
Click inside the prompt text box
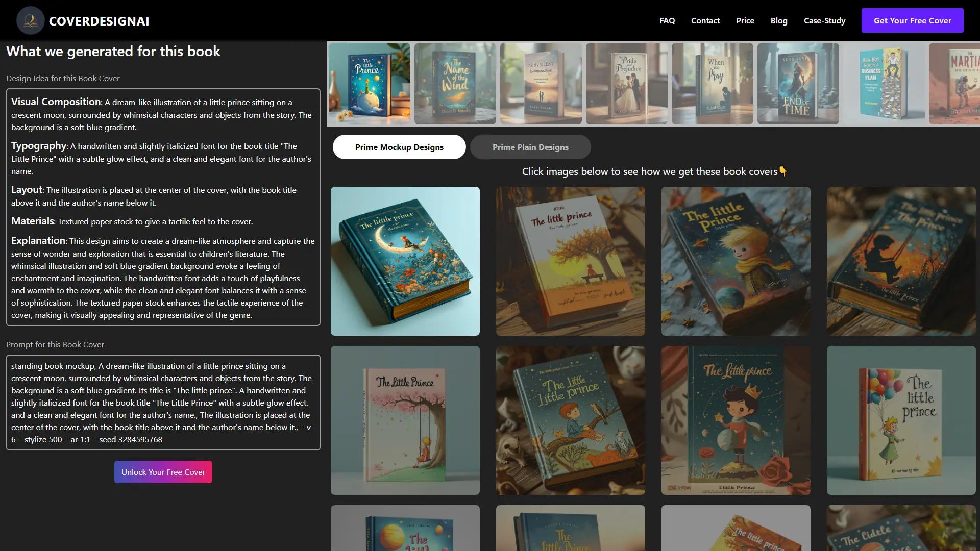pyautogui.click(x=162, y=402)
